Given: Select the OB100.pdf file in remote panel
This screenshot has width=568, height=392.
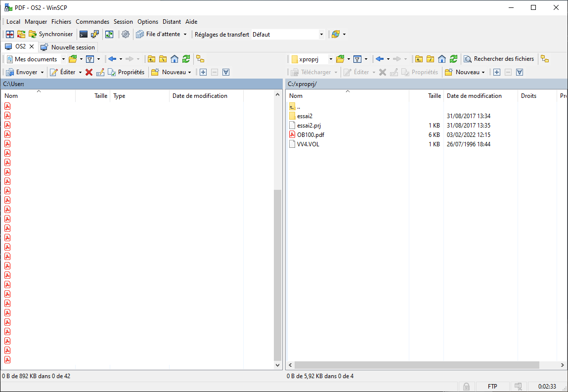Looking at the screenshot, I should (310, 135).
